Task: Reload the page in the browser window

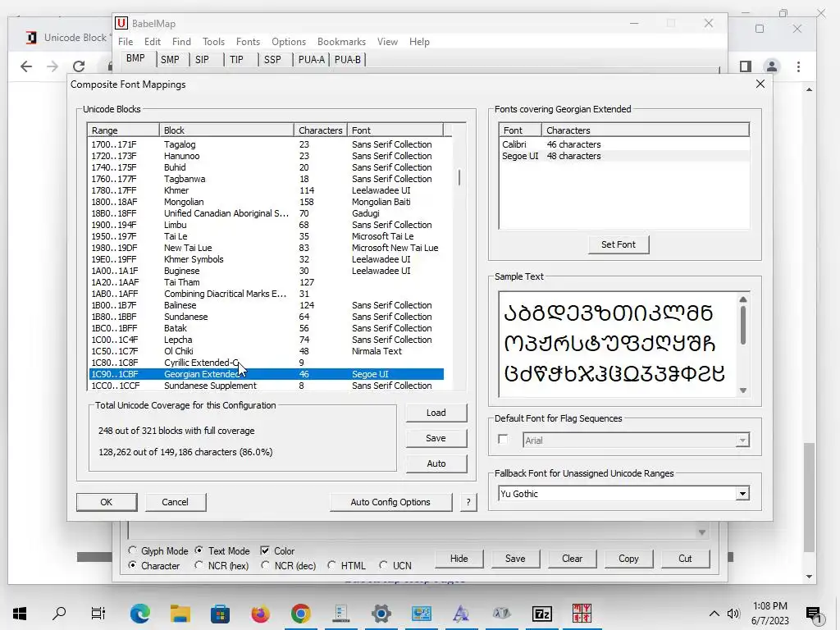Action: (x=79, y=66)
